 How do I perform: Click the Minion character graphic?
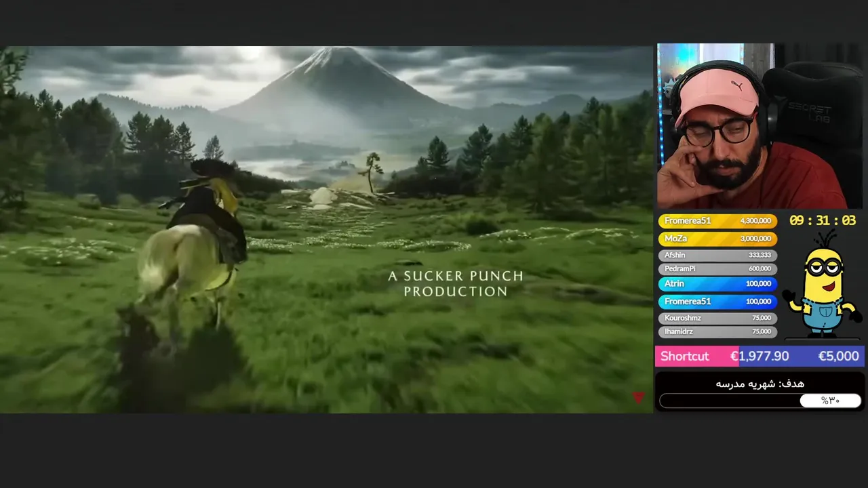coord(821,285)
